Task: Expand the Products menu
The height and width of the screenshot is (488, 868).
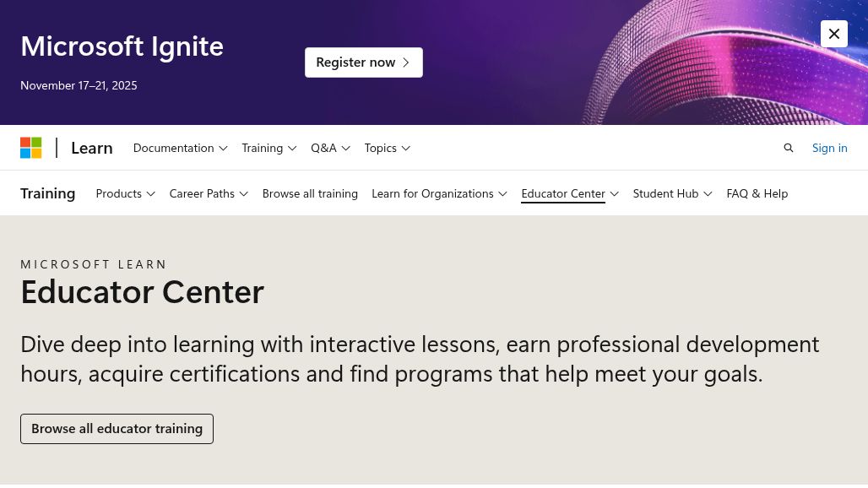Action: [125, 193]
